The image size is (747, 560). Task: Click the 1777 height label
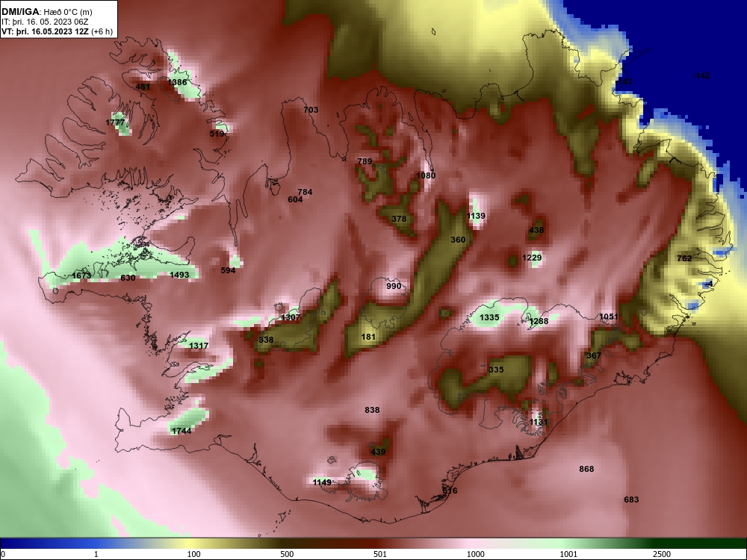115,122
